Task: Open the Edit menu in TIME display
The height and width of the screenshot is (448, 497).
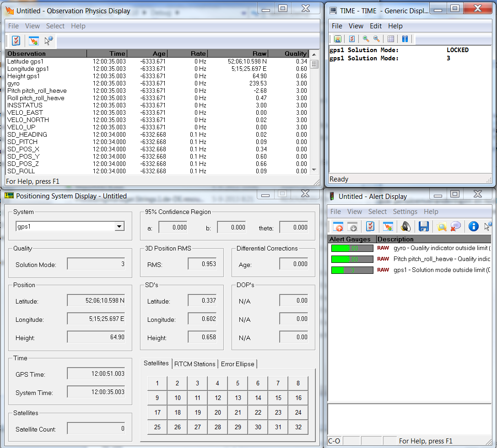Action: click(x=376, y=26)
